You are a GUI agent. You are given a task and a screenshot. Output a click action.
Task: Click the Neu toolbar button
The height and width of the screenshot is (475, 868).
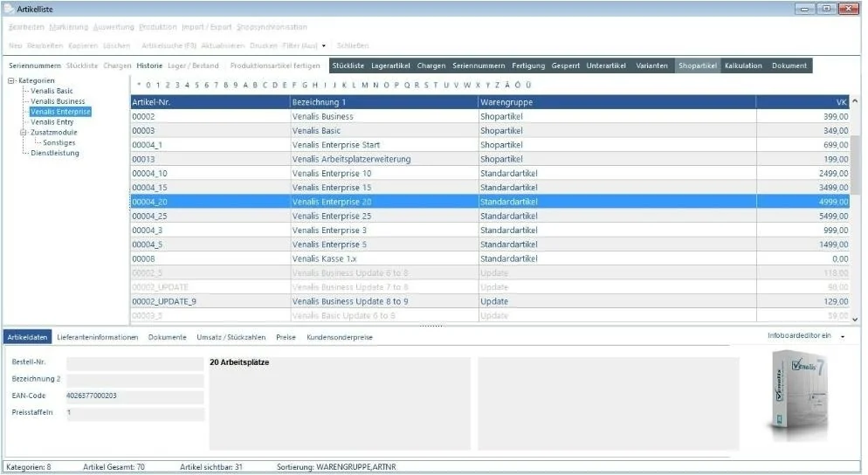[x=16, y=45]
